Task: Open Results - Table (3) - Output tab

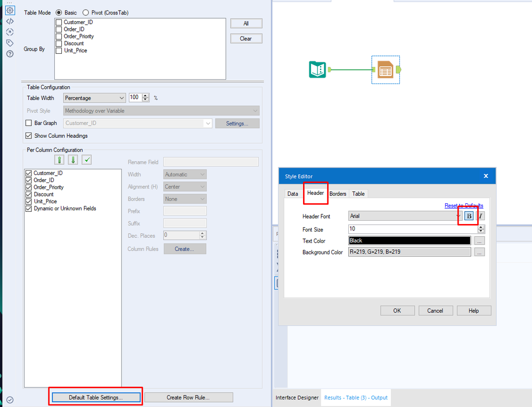Action: pyautogui.click(x=356, y=397)
